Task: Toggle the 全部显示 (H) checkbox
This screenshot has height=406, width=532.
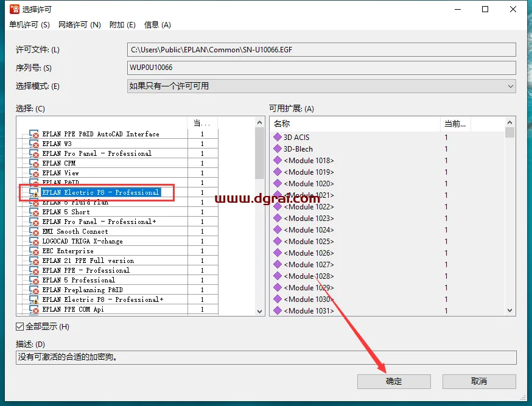Action: [x=19, y=327]
